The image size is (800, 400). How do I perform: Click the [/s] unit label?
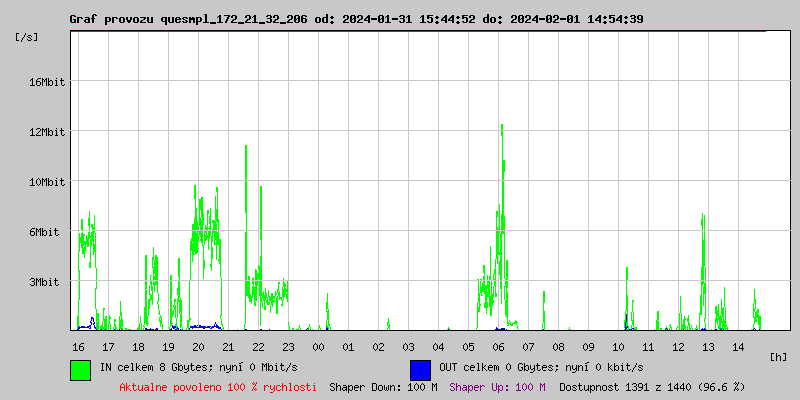click(x=28, y=37)
